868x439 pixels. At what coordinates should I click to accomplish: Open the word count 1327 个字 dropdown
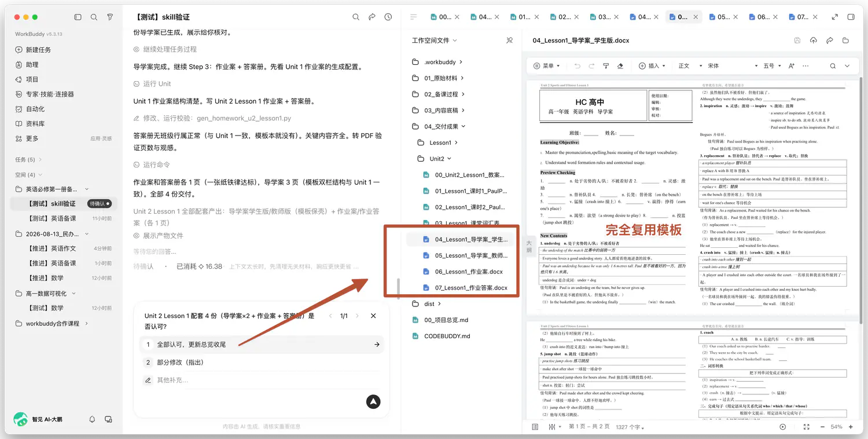(x=630, y=427)
